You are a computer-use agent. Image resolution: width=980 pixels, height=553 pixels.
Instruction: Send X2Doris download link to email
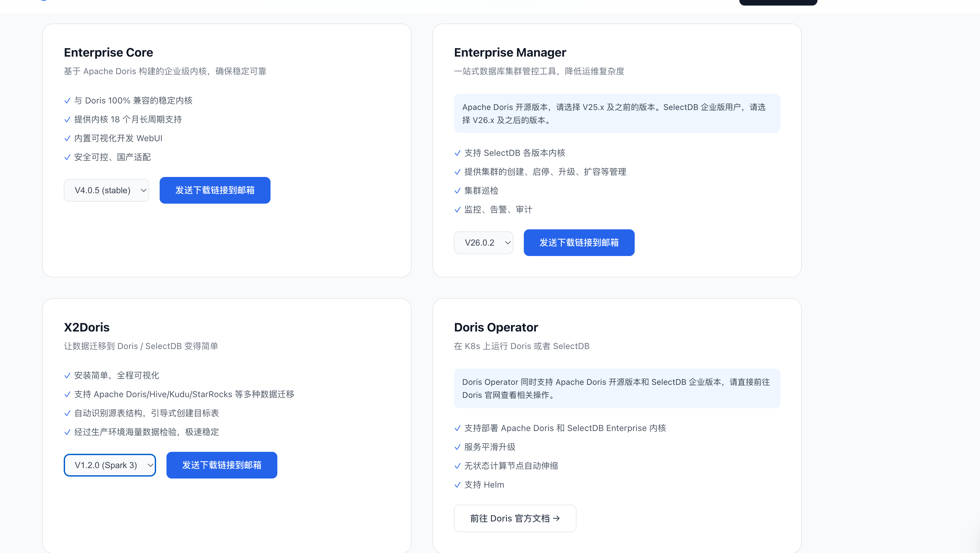222,465
